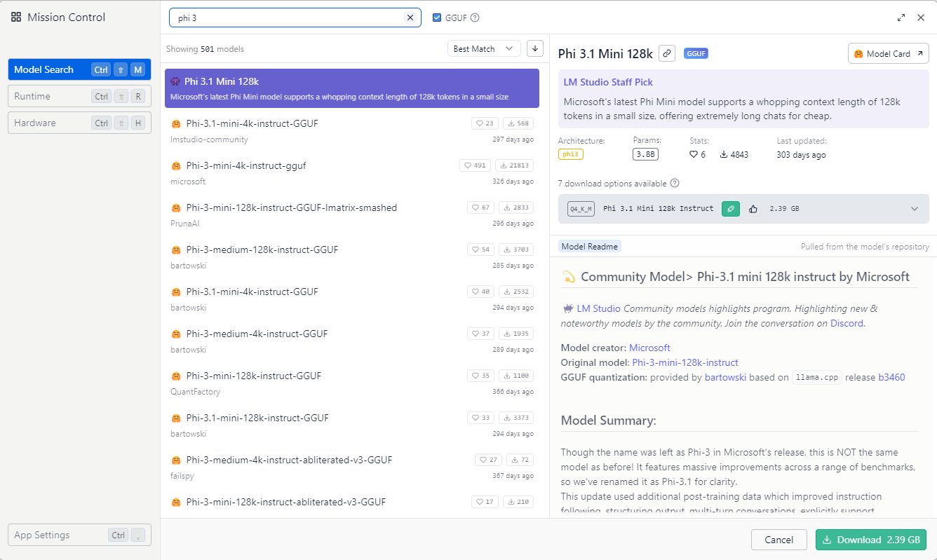This screenshot has width=937, height=560.
Task: Click the Model Readme tab label
Action: click(x=590, y=246)
